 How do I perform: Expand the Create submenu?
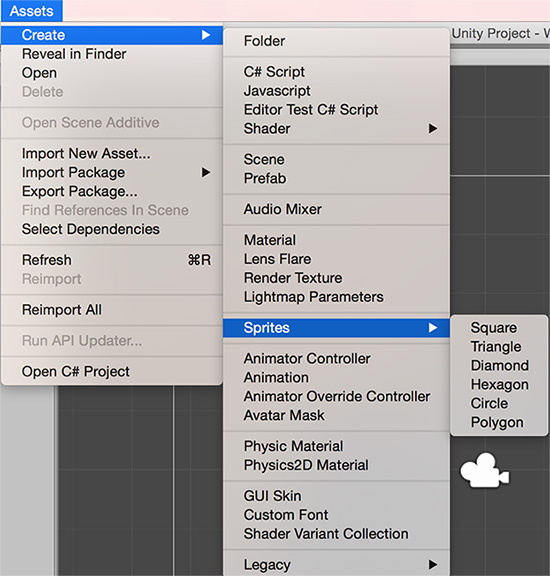[112, 35]
